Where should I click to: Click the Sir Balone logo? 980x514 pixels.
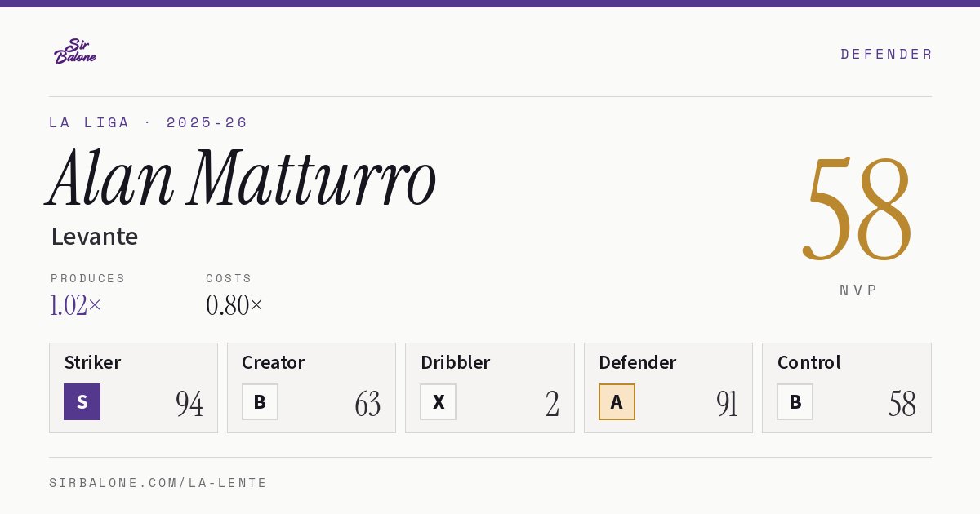pyautogui.click(x=75, y=51)
